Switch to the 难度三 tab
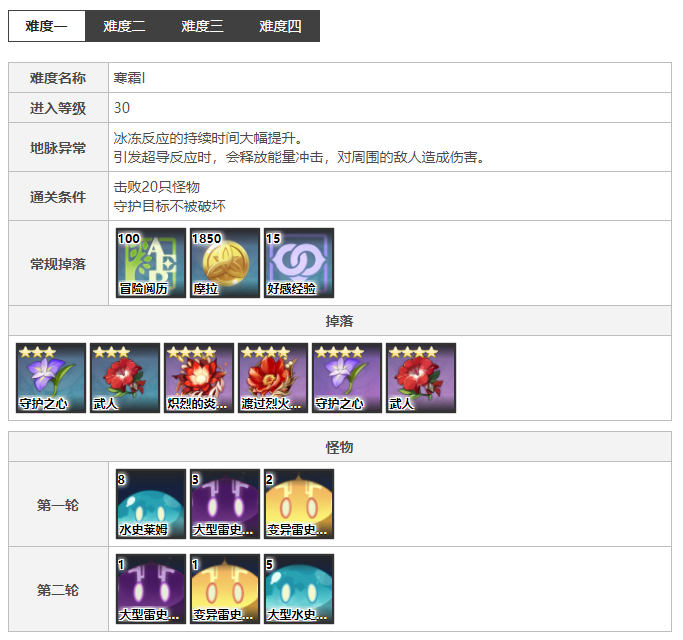The image size is (683, 640). click(202, 26)
